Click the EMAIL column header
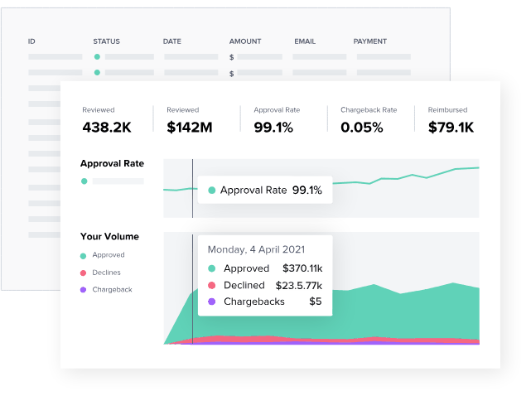This screenshot has height=420, width=531. tap(305, 41)
